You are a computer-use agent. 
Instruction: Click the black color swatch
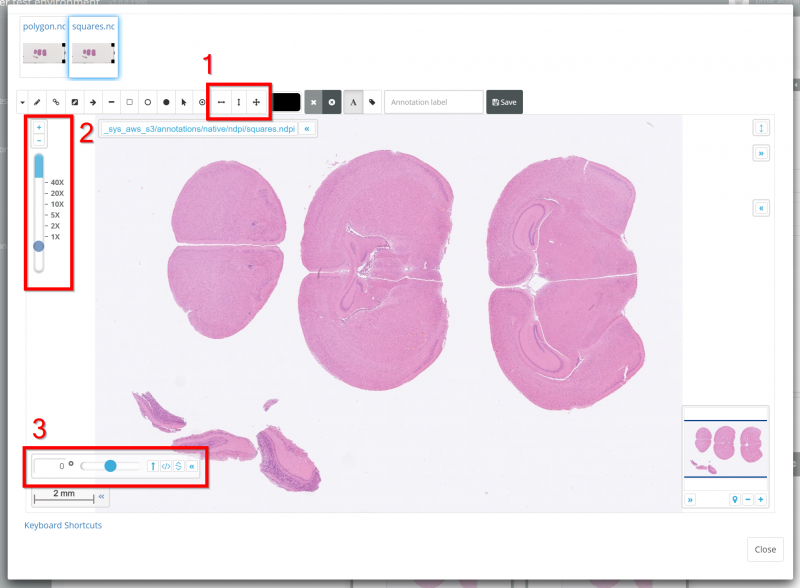coord(285,102)
